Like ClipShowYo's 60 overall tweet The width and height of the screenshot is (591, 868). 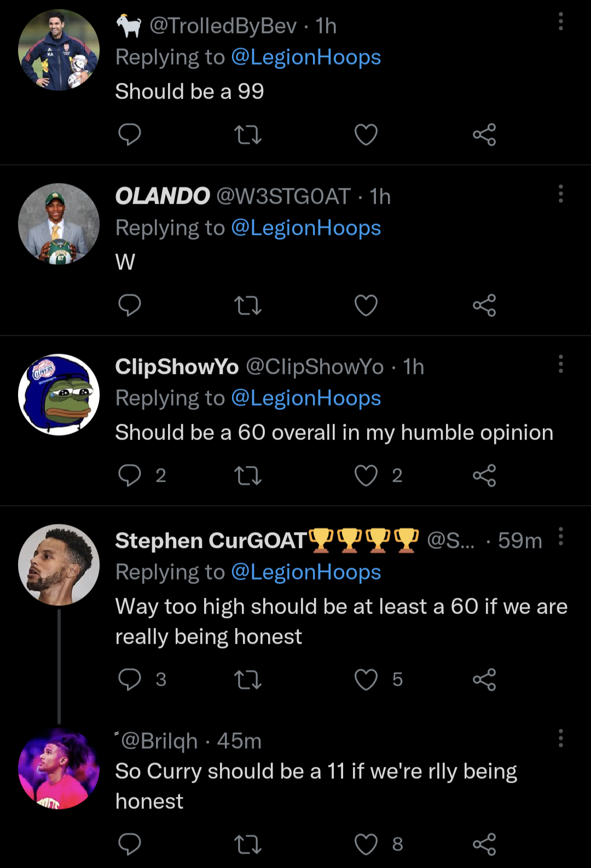coord(366,475)
